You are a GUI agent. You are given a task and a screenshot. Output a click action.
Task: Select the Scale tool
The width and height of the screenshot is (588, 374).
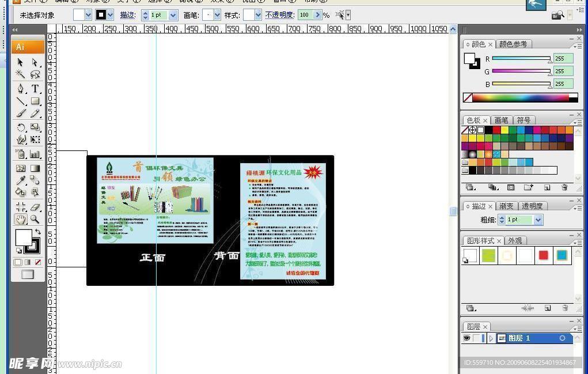click(x=35, y=127)
